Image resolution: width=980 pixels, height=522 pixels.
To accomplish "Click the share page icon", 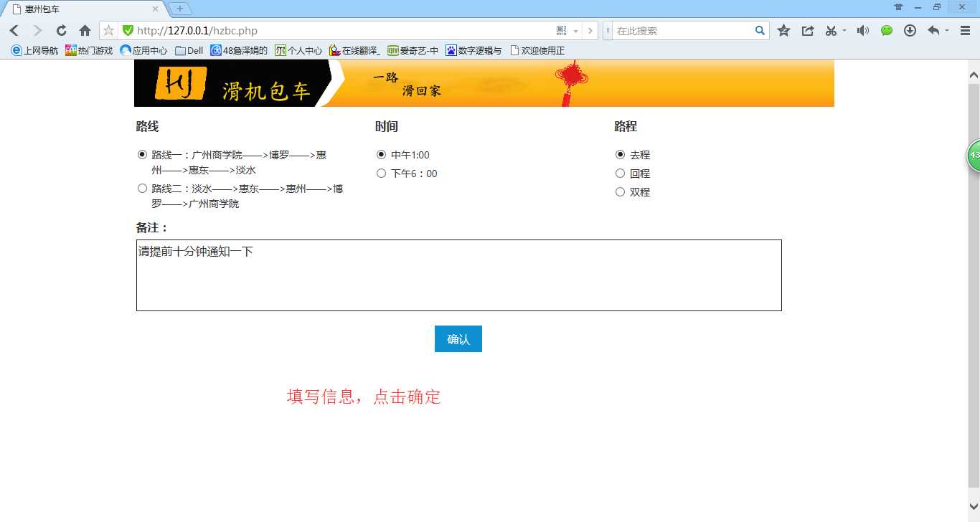I will [808, 31].
